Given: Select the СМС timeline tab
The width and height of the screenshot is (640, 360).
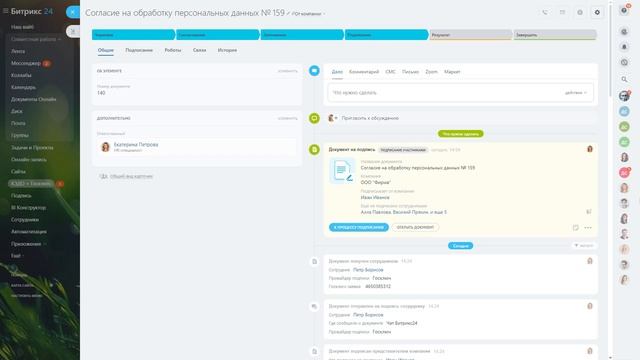Looking at the screenshot, I should click(390, 72).
